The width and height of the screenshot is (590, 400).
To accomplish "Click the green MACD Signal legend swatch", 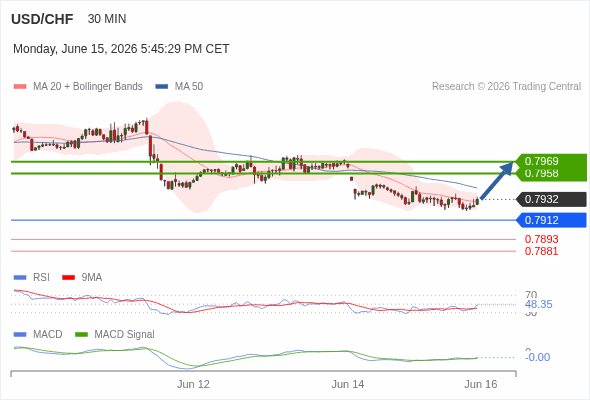I will [82, 335].
